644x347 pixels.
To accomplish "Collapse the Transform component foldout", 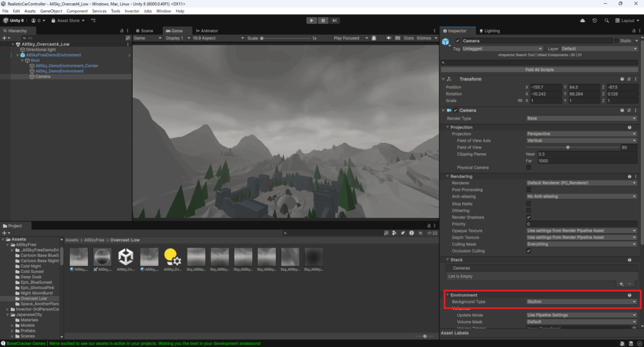I will click(443, 79).
